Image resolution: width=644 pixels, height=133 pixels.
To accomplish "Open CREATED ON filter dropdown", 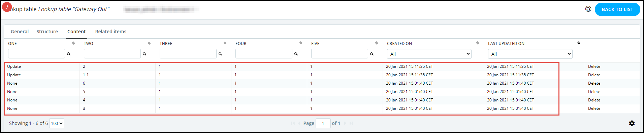I will point(429,54).
